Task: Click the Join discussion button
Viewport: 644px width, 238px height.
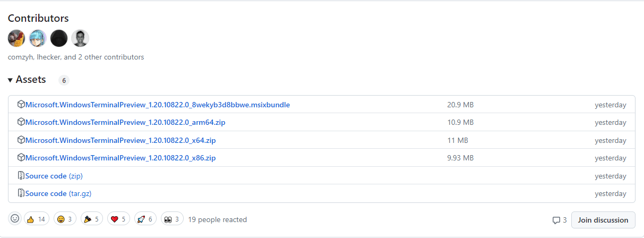Action: click(x=603, y=220)
